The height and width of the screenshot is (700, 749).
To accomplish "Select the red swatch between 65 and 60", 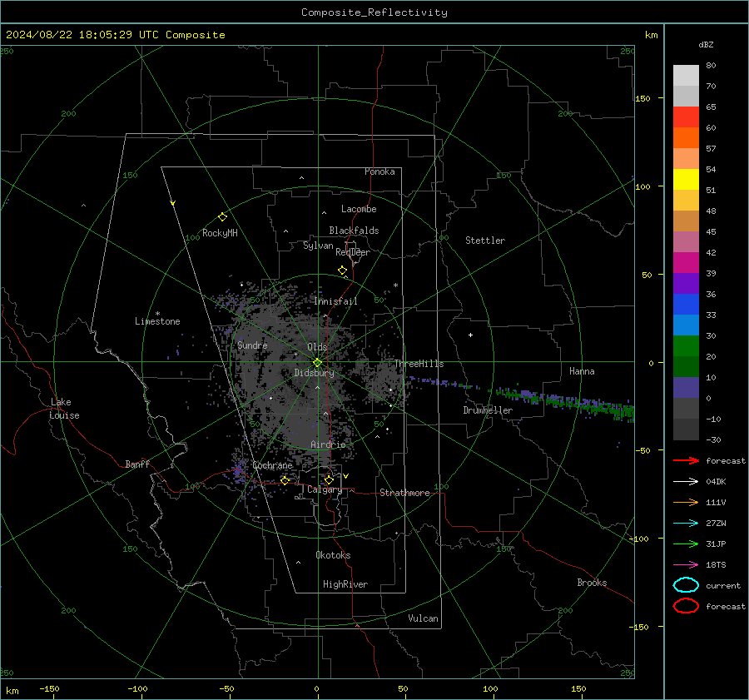I will coord(686,117).
